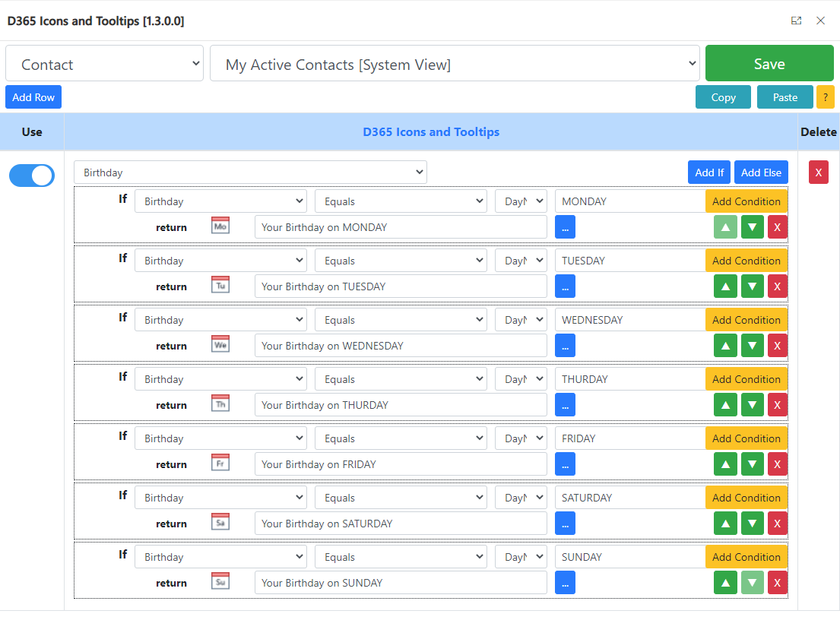This screenshot has height=617, width=840.
Task: Click Add Else button
Action: 760,172
